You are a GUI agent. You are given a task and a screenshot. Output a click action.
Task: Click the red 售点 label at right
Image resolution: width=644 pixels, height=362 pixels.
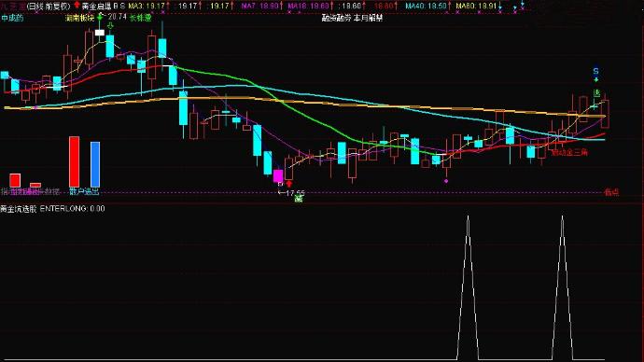611,191
